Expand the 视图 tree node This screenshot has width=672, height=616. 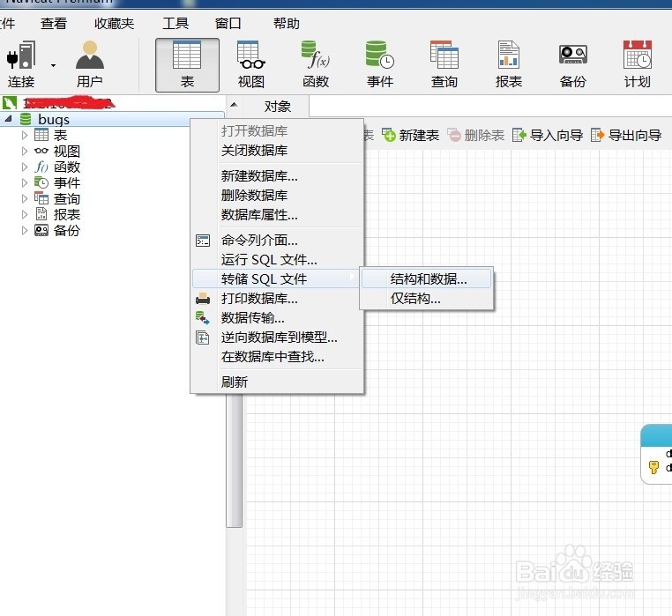25,152
